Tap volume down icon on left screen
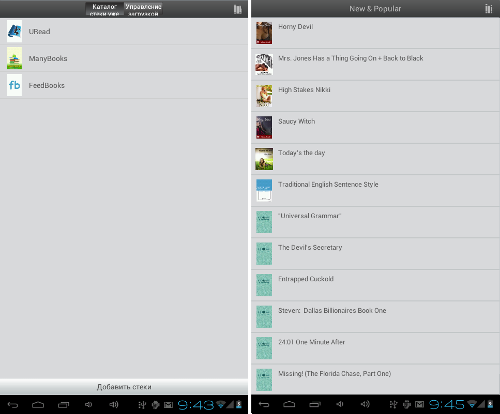Viewport: 500px width, 414px height. 88,404
